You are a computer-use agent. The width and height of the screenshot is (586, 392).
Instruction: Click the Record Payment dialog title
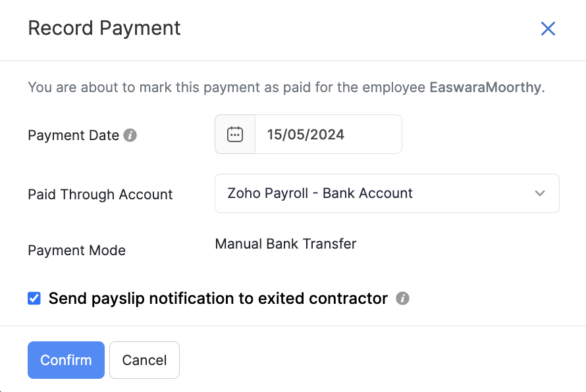tap(103, 28)
